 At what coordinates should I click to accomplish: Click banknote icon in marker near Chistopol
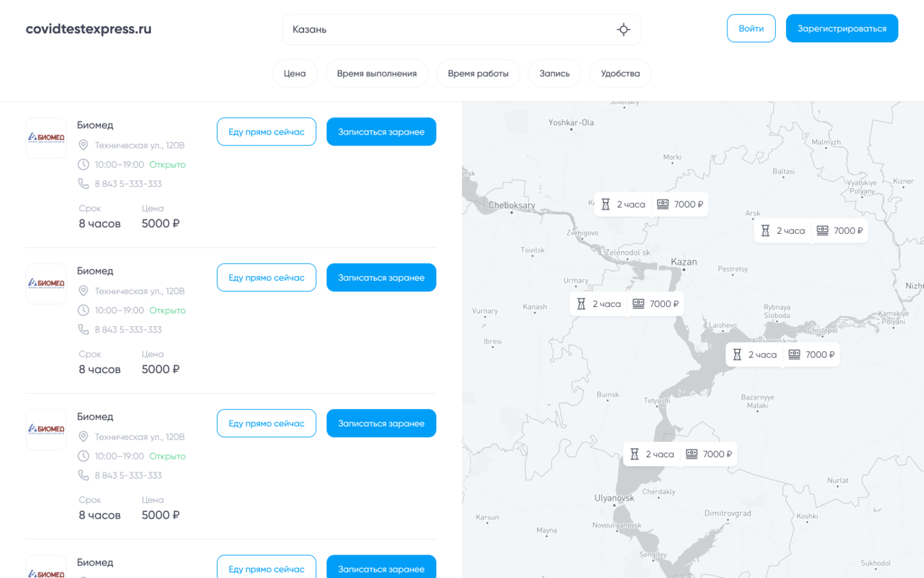(x=794, y=355)
